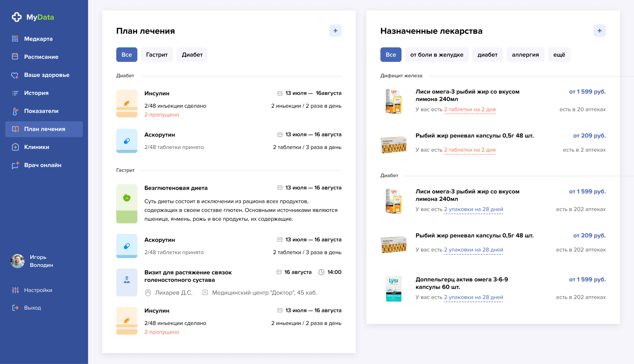Open Игорь Володин profile avatar
The image size is (634, 364).
18,261
